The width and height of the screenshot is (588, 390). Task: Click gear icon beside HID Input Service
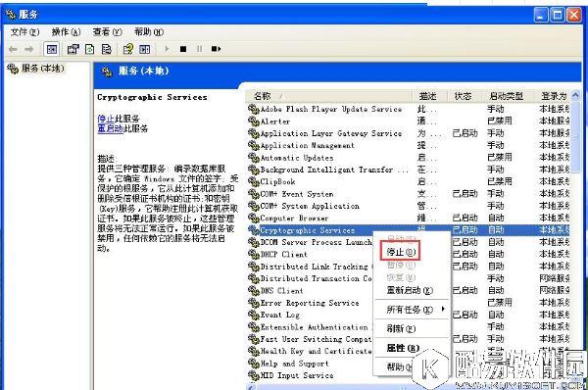254,375
